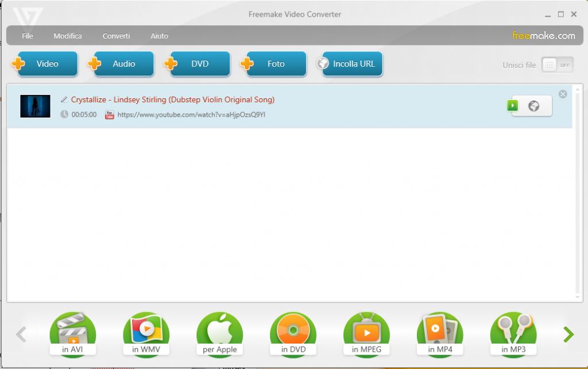Image resolution: width=588 pixels, height=369 pixels.
Task: Click the YouTube URL of the video
Action: tap(191, 114)
